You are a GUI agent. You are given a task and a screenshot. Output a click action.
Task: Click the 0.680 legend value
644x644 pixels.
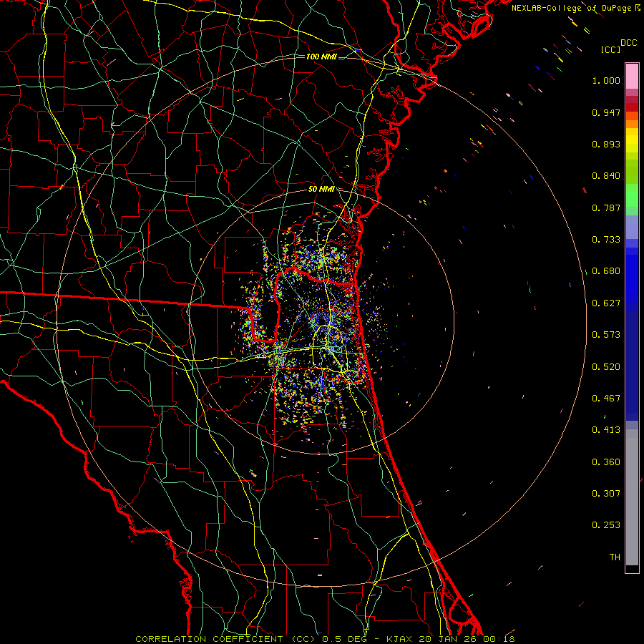click(x=606, y=271)
